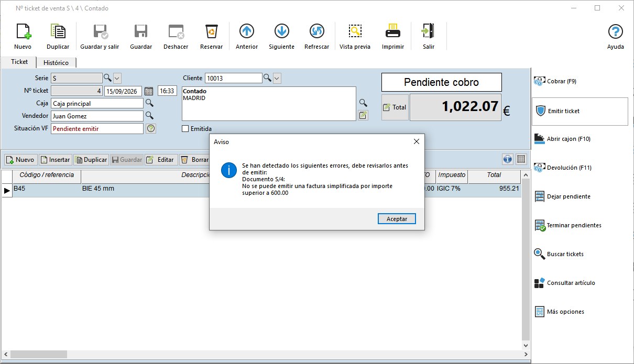The image size is (634, 364).
Task: Click the Reservar toolbar icon
Action: point(211,37)
